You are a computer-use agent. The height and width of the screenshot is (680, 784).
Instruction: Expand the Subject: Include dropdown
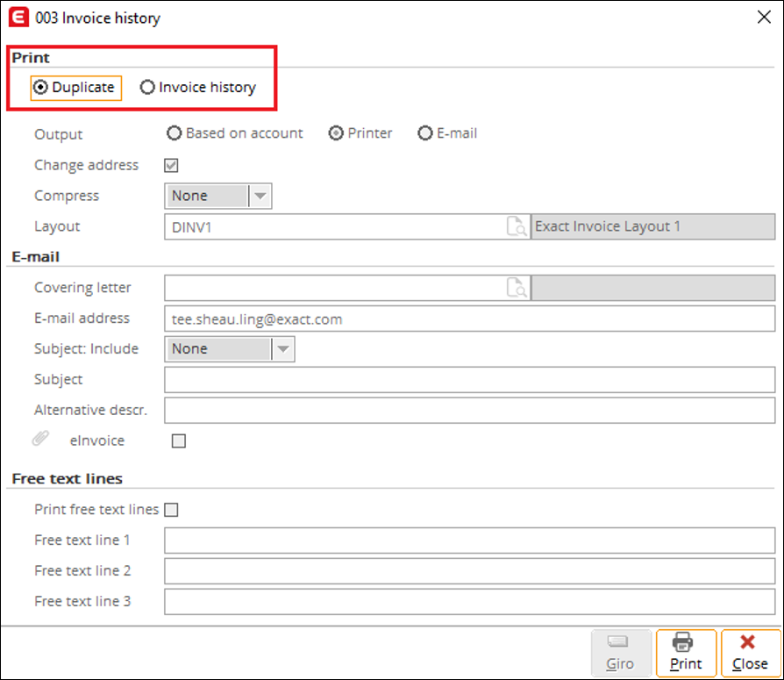click(230, 348)
